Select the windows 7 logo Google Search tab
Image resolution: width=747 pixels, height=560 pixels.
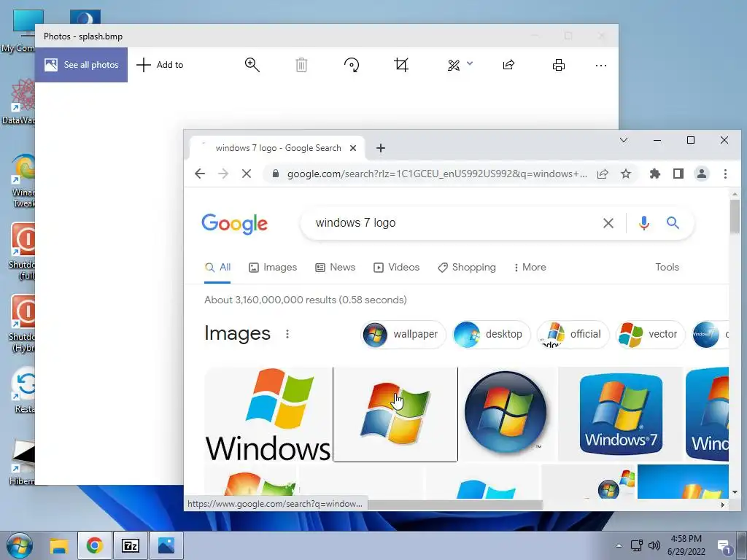(278, 148)
